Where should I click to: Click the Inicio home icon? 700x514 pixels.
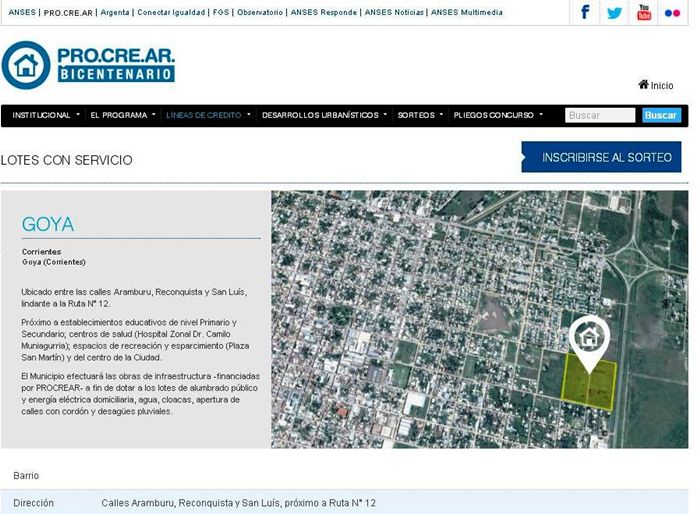pyautogui.click(x=644, y=85)
